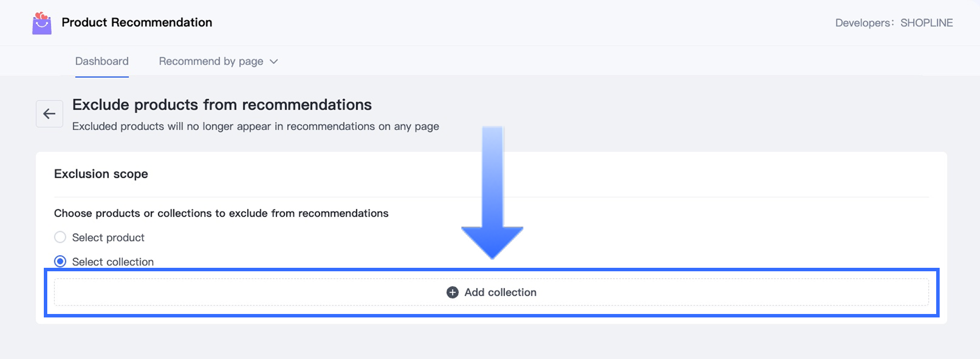Click the 'Select collection' option label
980x359 pixels.
113,262
